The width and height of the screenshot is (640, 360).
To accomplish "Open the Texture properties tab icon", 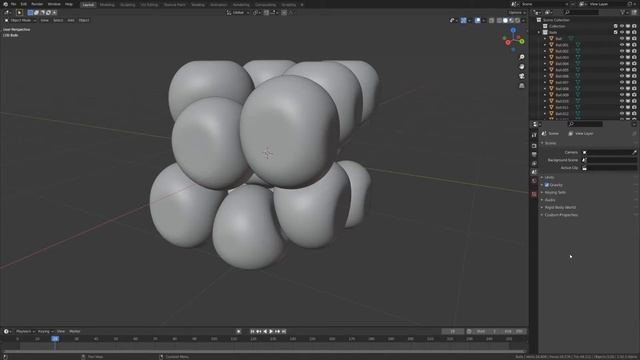I will (534, 194).
